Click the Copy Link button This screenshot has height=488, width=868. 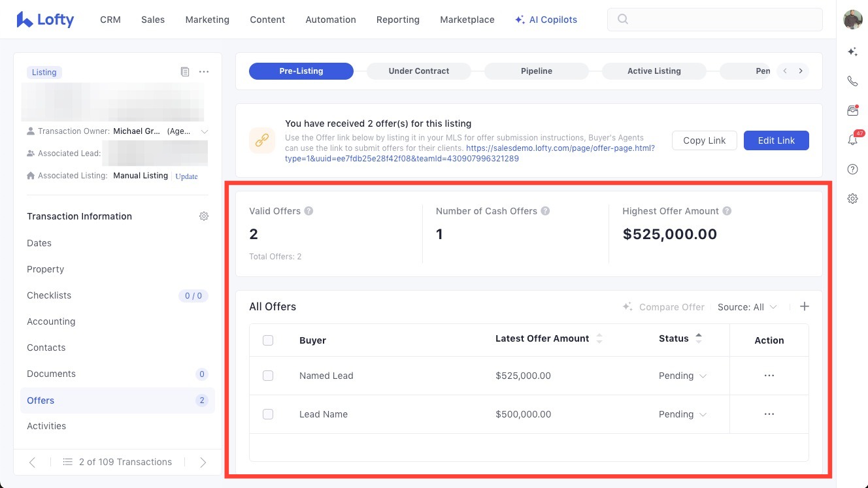coord(704,140)
